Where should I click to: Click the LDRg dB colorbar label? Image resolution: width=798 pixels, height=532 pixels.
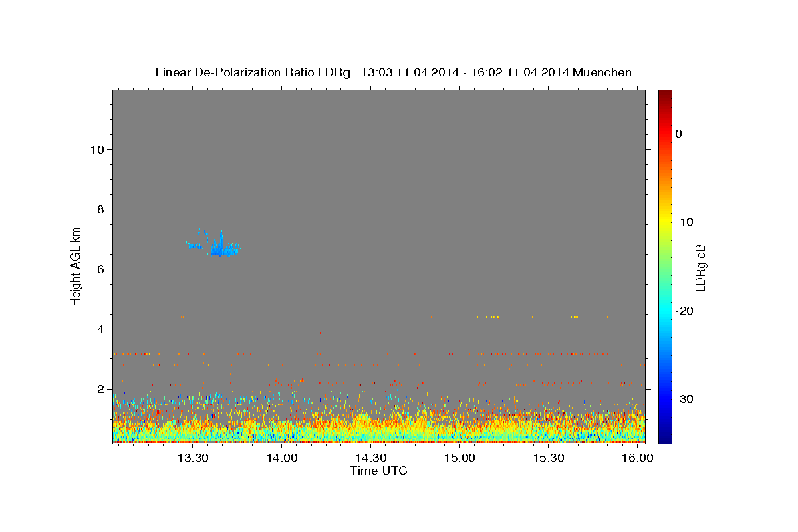[700, 267]
